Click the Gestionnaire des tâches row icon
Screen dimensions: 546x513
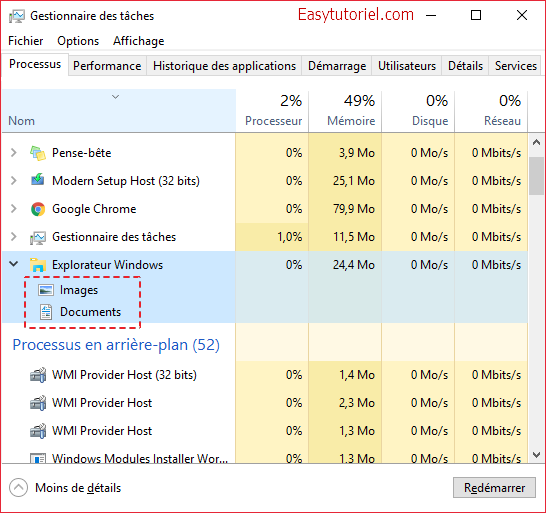(38, 238)
